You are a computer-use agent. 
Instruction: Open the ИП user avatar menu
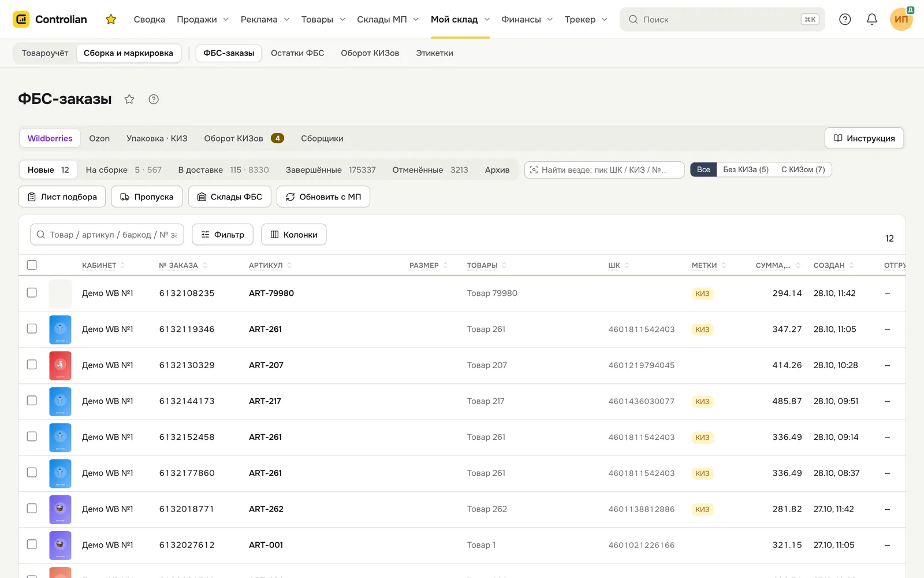click(901, 19)
